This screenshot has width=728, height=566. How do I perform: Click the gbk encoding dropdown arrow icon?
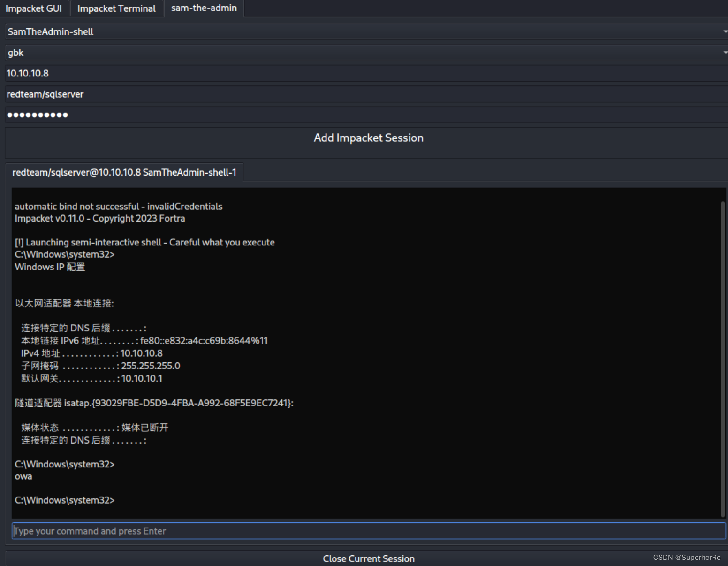point(724,52)
